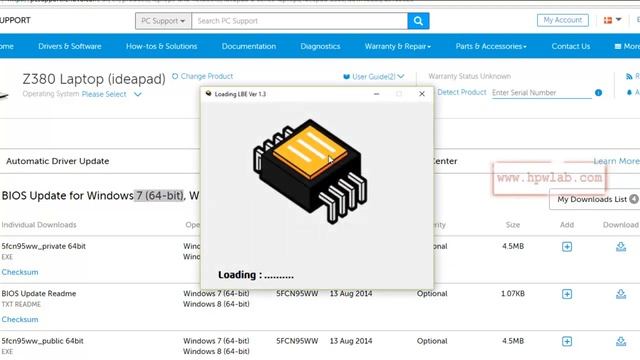Screen dimensions: 640x360
Task: Add BIOS Update Readme to download list
Action: click(x=567, y=294)
